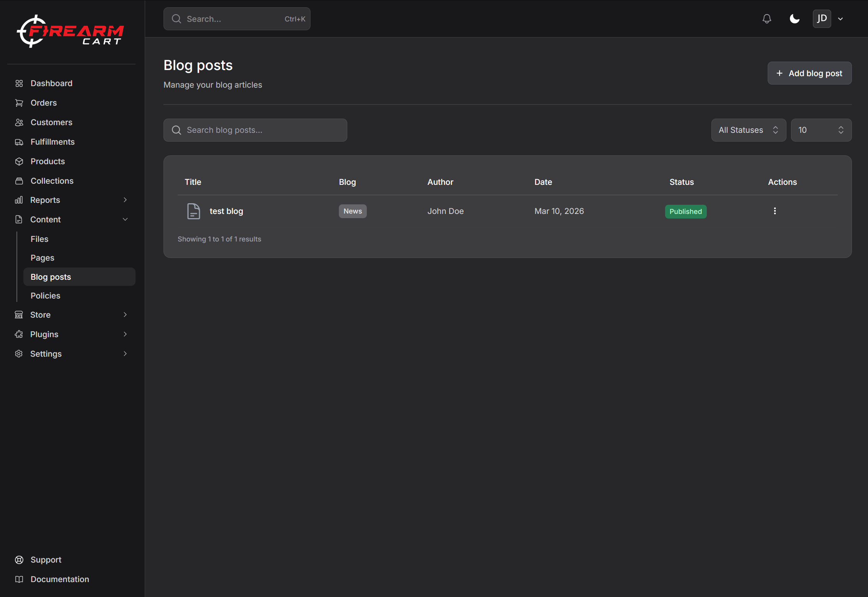868x597 pixels.
Task: Click the Author column header
Action: point(440,182)
